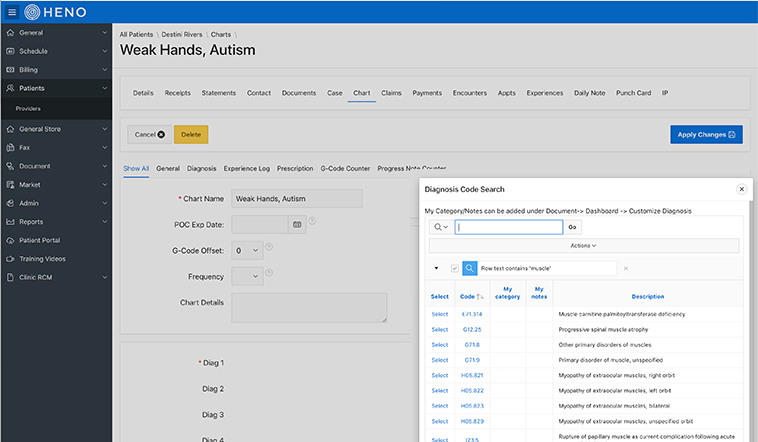Click the Market icon in sidebar
The width and height of the screenshot is (758, 442).
point(10,185)
